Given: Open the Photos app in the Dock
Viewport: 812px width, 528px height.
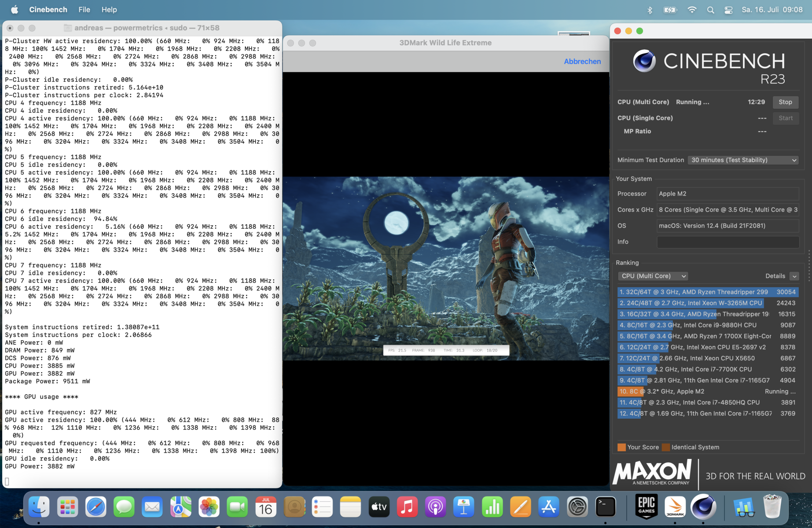Looking at the screenshot, I should (209, 507).
